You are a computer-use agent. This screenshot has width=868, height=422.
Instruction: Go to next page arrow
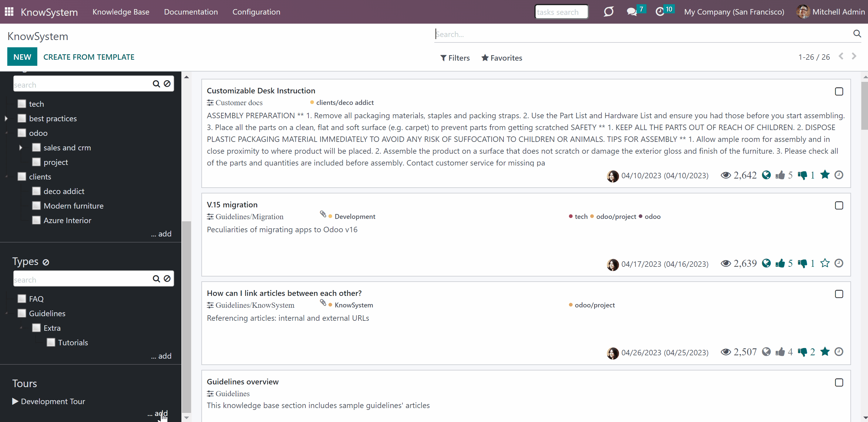[854, 56]
